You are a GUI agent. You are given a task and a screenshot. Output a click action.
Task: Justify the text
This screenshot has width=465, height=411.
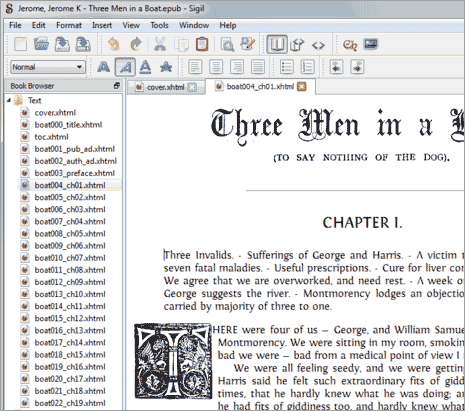pyautogui.click(x=258, y=67)
